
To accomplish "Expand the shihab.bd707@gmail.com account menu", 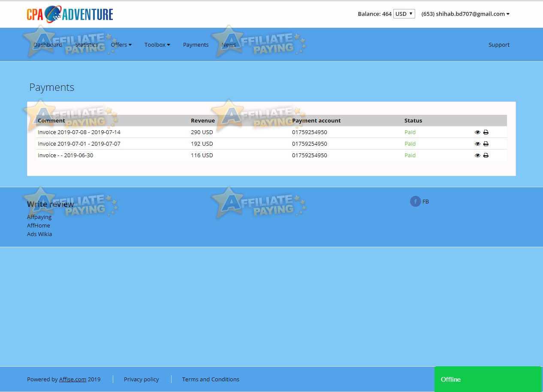I will click(465, 14).
